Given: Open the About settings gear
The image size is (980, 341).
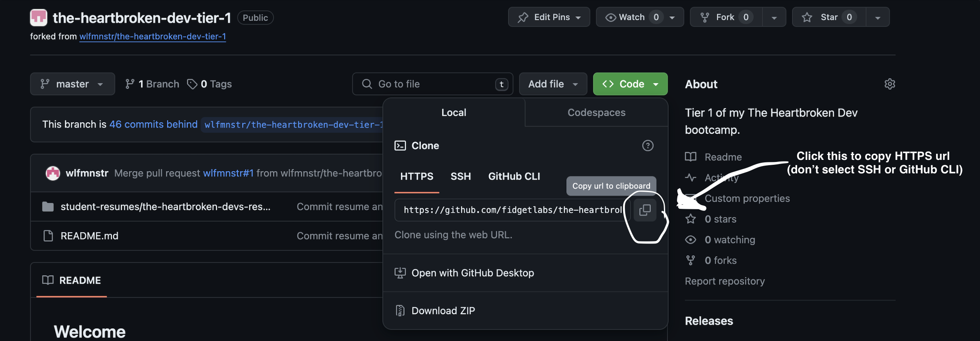Looking at the screenshot, I should click(x=890, y=84).
